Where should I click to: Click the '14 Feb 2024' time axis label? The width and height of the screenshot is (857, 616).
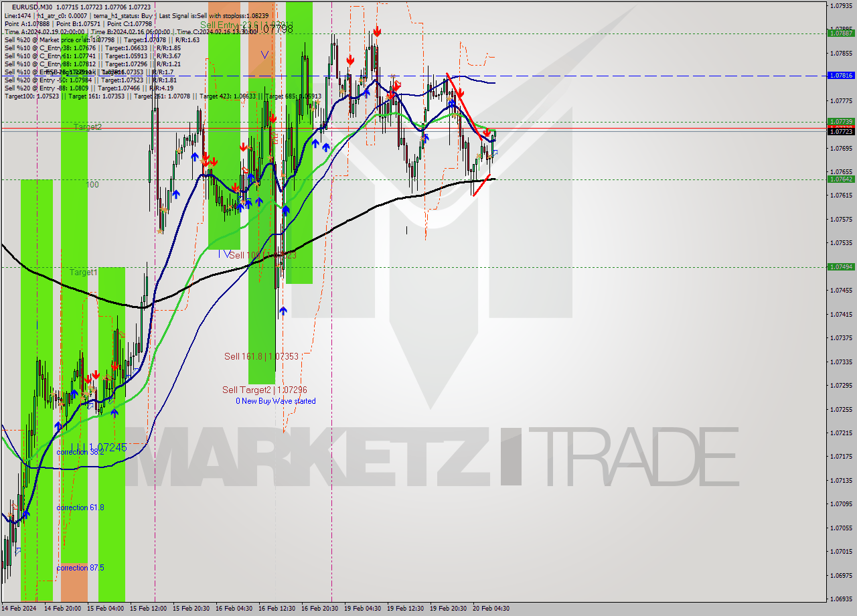19,609
